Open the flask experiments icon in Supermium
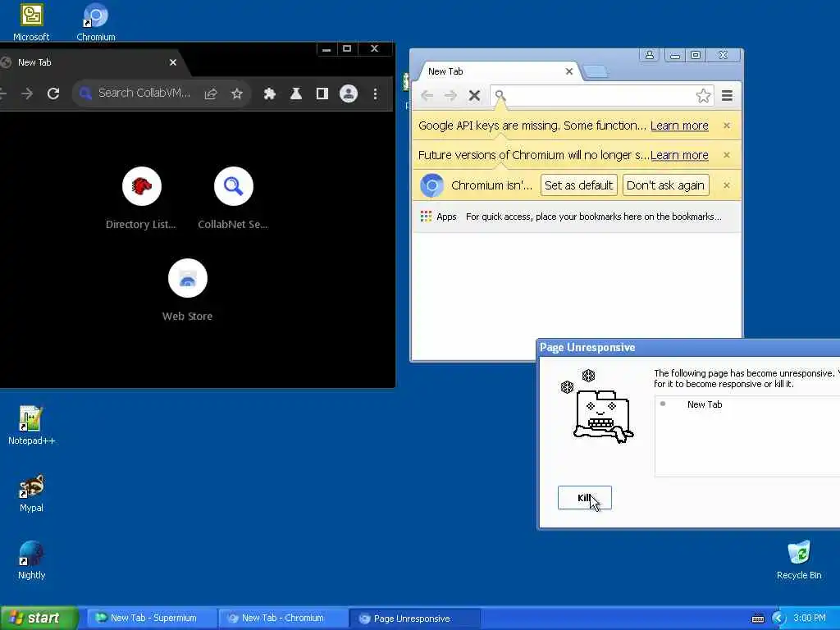 coord(295,94)
